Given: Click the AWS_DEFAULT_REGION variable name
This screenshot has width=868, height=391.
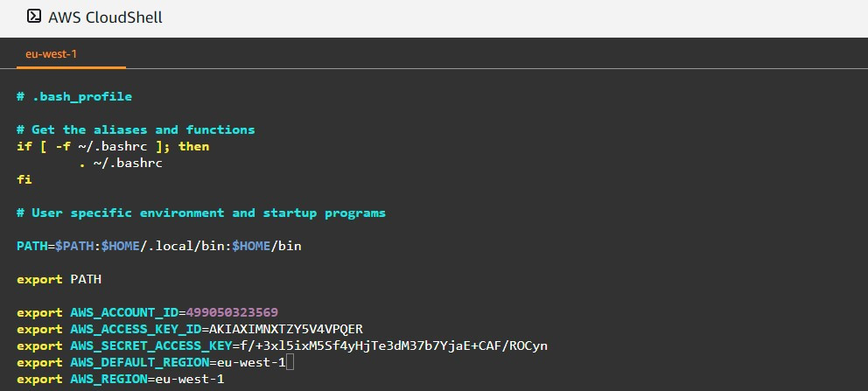Looking at the screenshot, I should [139, 362].
